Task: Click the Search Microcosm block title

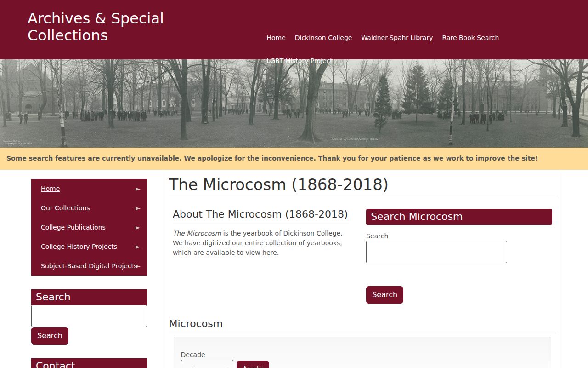Action: pos(459,217)
